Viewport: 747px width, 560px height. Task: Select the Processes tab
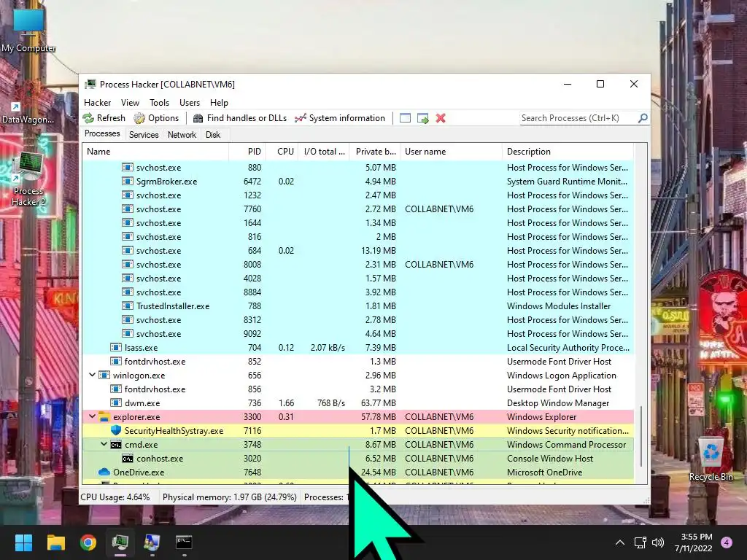pyautogui.click(x=102, y=134)
